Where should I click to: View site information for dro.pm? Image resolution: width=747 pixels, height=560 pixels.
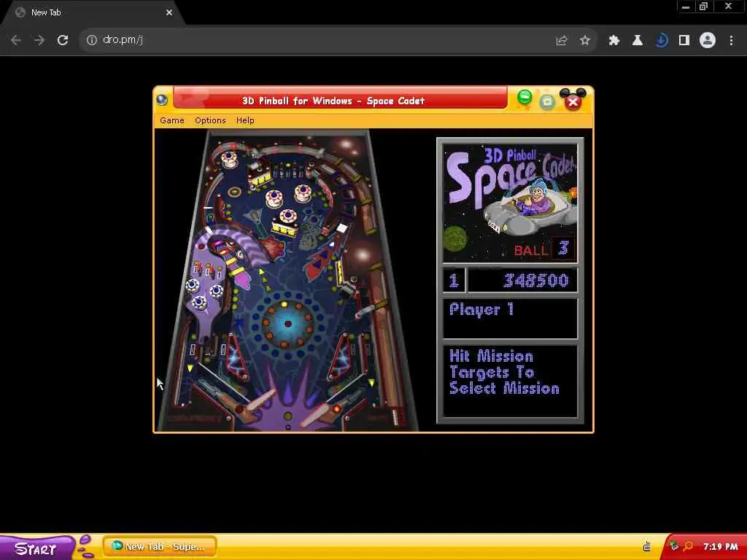point(91,40)
